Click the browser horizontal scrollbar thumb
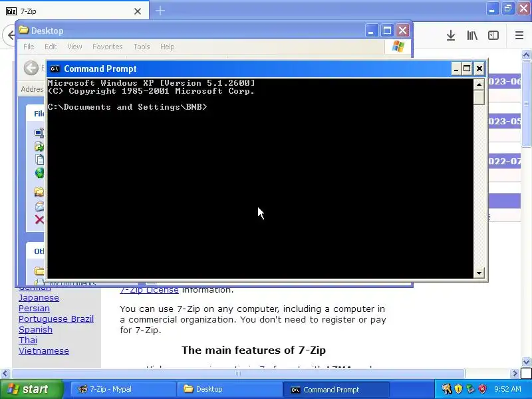Image resolution: width=532 pixels, height=399 pixels. pos(238,374)
